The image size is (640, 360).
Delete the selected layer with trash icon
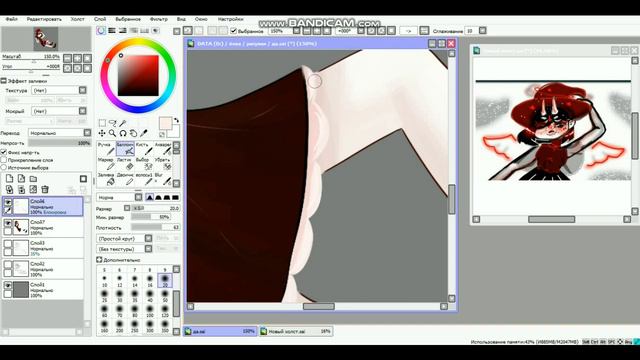(45, 189)
